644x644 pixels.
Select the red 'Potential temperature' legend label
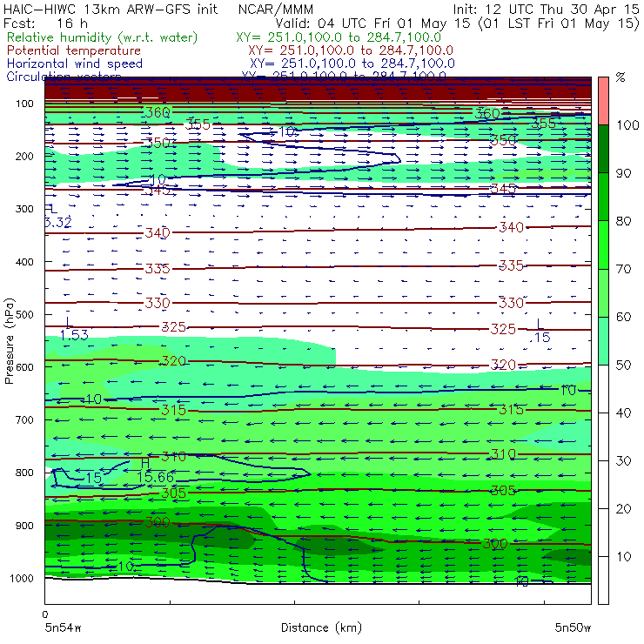[74, 50]
